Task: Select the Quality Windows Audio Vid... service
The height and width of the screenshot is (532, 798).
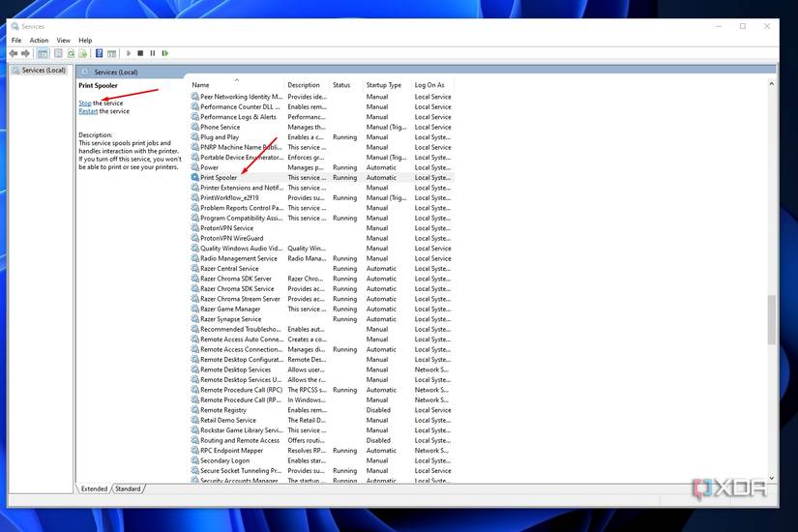Action: point(241,249)
